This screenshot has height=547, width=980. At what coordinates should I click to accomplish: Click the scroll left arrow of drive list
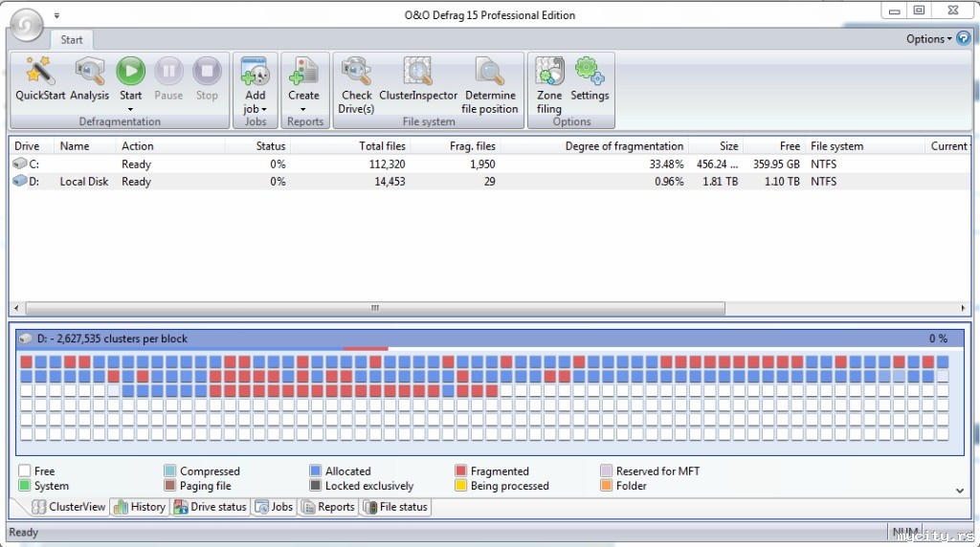[x=16, y=308]
